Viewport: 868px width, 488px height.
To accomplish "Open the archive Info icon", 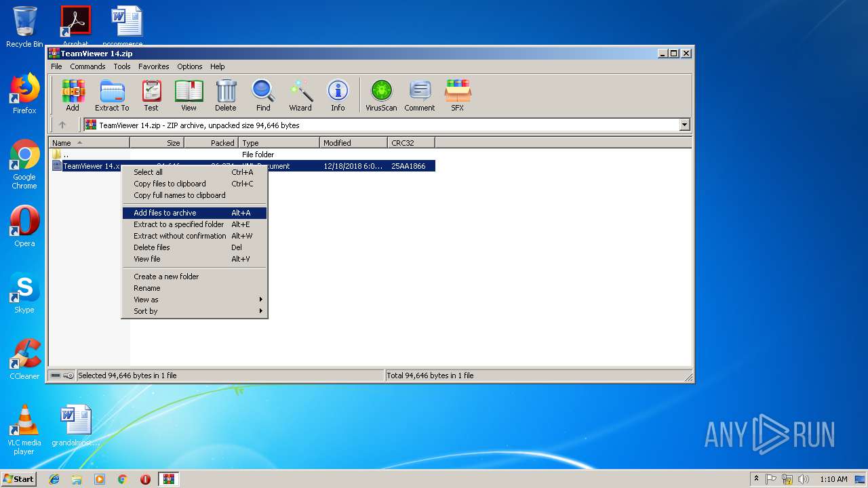I will (338, 95).
